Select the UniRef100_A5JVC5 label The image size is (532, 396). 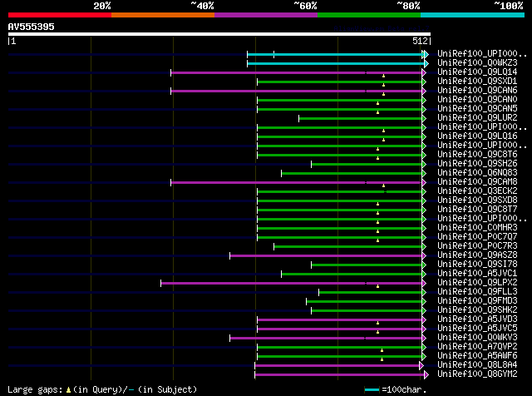477,329
